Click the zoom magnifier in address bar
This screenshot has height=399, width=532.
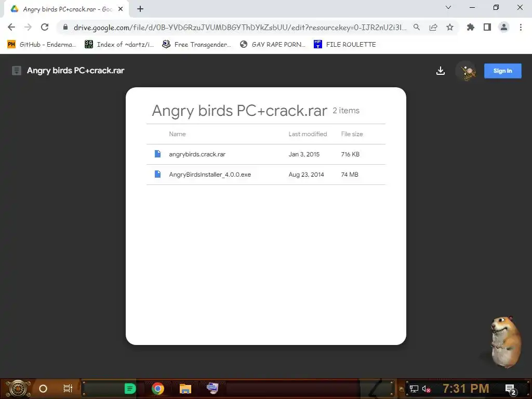[x=417, y=27]
